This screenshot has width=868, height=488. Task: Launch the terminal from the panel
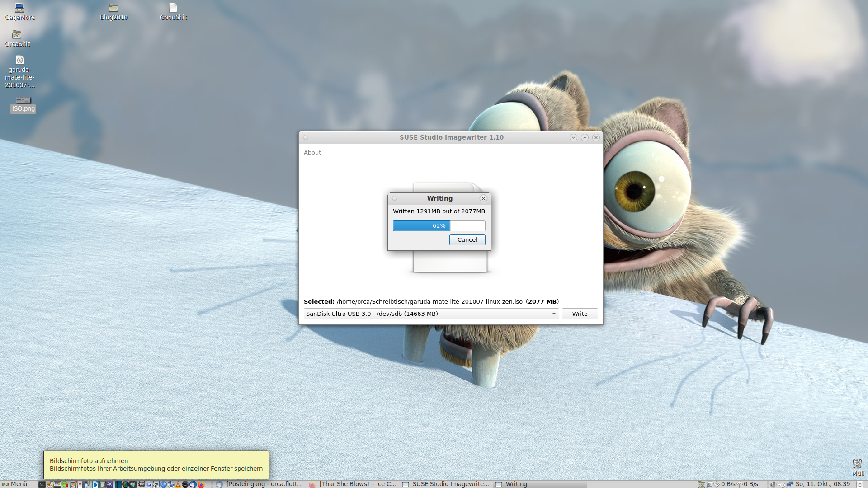coord(42,484)
